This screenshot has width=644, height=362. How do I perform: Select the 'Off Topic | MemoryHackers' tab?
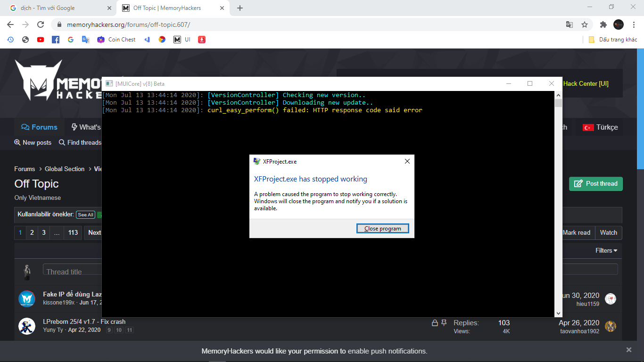(173, 8)
